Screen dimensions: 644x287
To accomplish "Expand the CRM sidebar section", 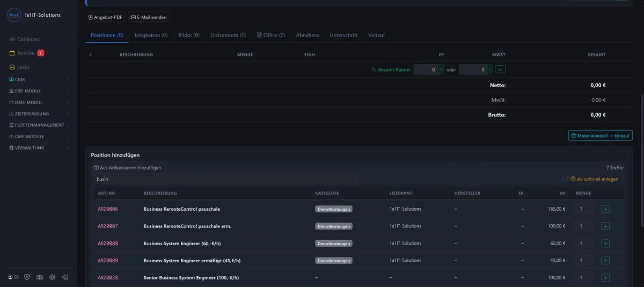I will pyautogui.click(x=40, y=80).
